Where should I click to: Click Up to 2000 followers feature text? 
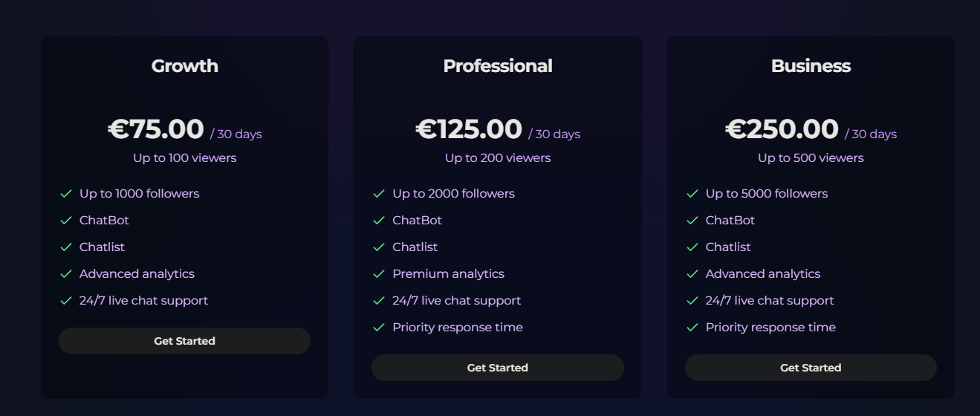[453, 193]
